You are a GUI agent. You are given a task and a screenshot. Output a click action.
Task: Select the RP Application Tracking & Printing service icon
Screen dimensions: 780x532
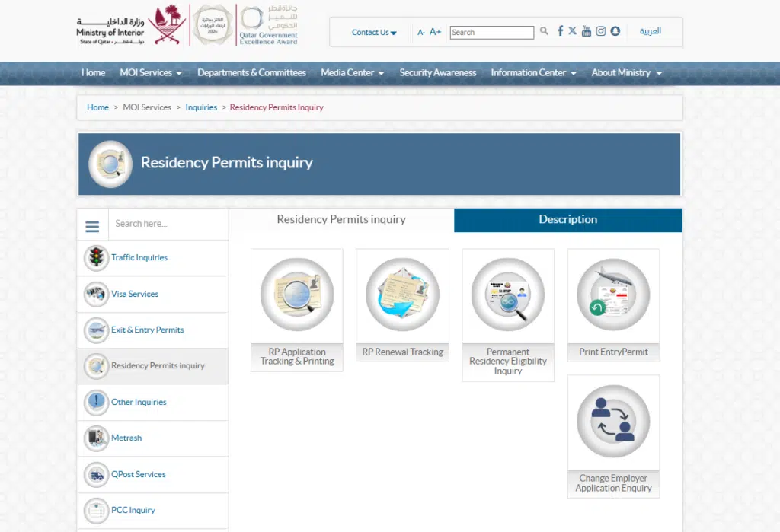tap(296, 296)
